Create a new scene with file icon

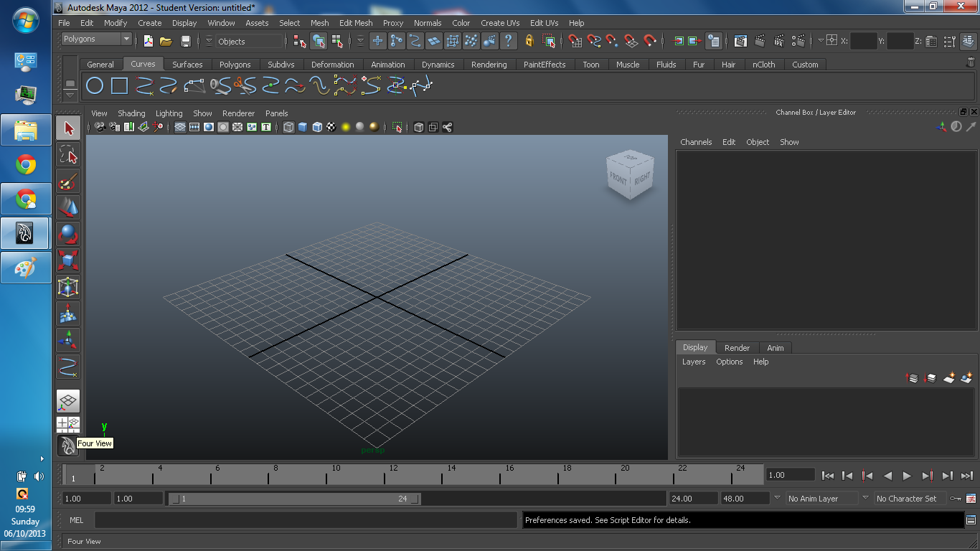coord(149,41)
